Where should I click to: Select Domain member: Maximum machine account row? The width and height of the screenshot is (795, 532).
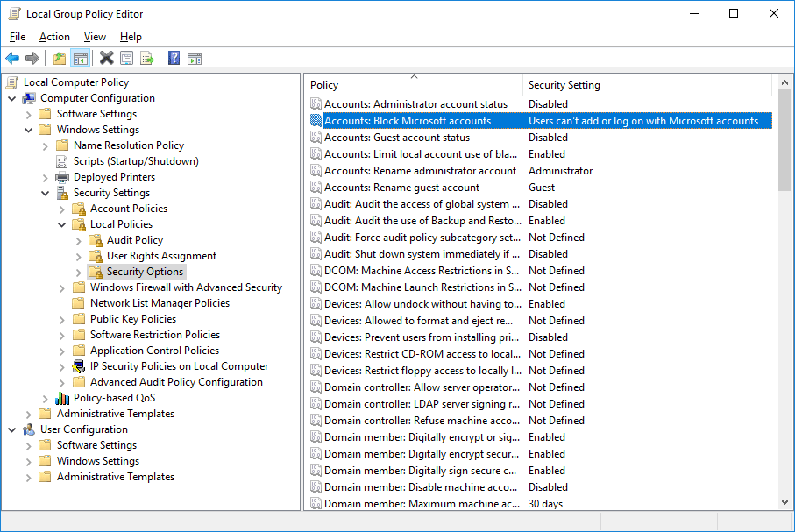tap(541, 504)
